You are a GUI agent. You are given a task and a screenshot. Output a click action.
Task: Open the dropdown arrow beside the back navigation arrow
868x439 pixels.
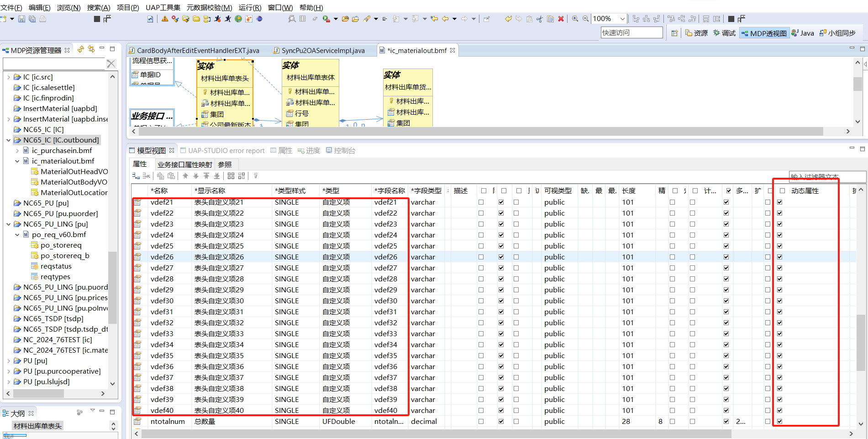click(x=454, y=19)
